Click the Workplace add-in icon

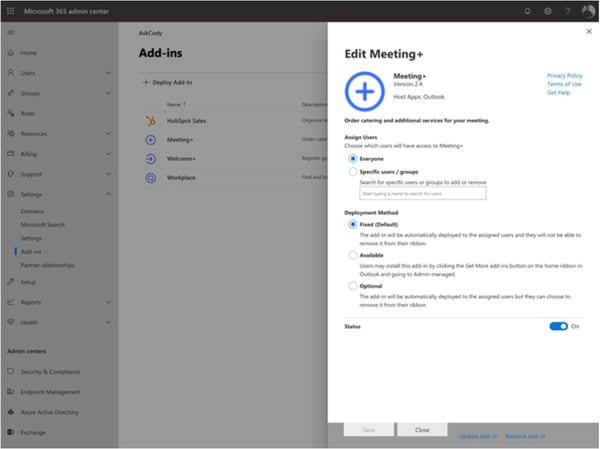coord(151,178)
